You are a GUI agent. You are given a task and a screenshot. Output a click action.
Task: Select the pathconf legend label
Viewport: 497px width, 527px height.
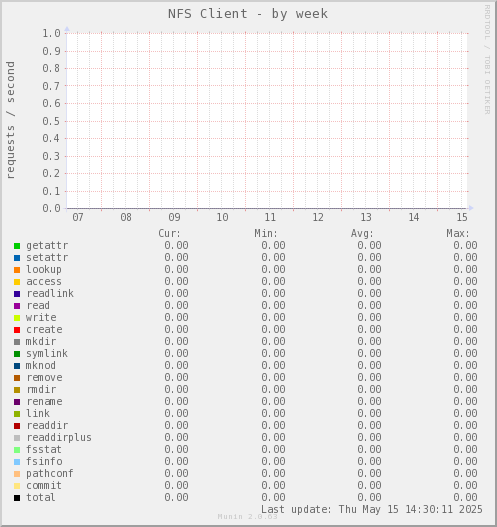click(x=50, y=474)
